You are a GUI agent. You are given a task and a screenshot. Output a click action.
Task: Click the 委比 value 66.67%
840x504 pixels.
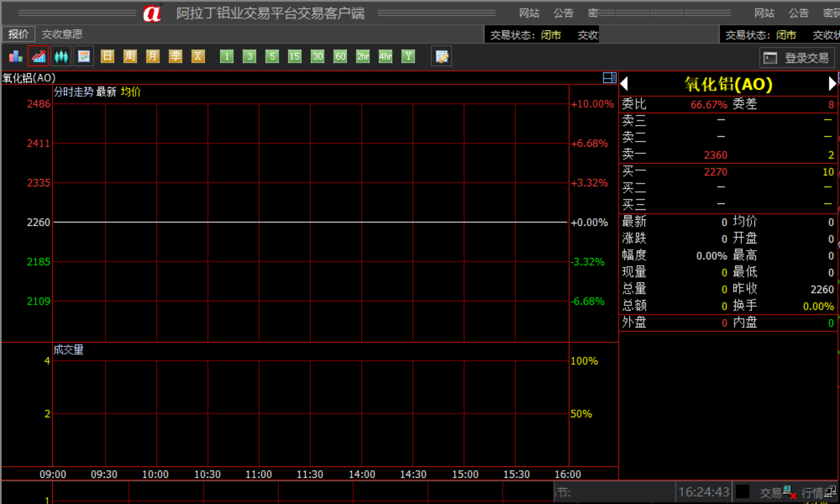point(709,105)
